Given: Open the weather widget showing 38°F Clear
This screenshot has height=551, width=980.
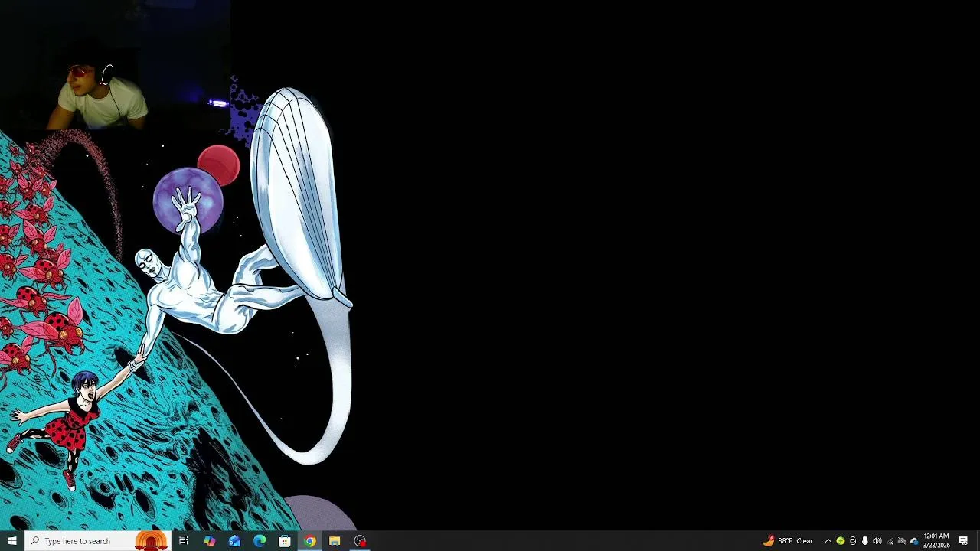Looking at the screenshot, I should [788, 541].
